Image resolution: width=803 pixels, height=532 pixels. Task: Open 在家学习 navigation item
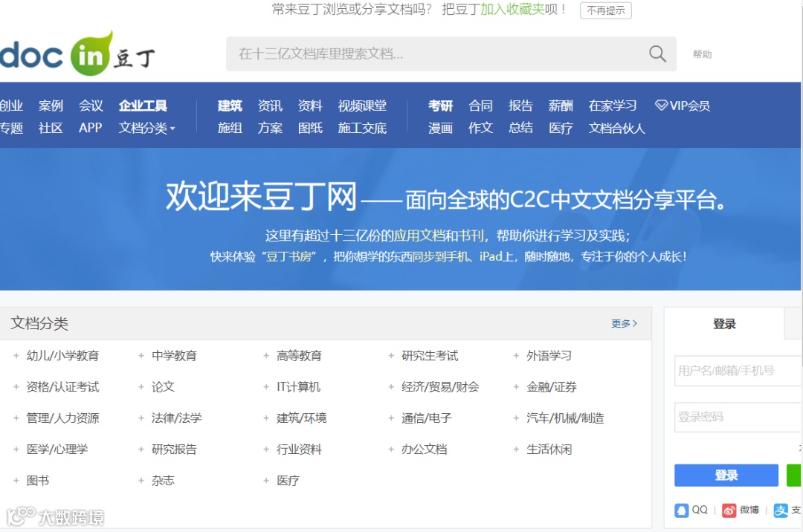pos(613,106)
